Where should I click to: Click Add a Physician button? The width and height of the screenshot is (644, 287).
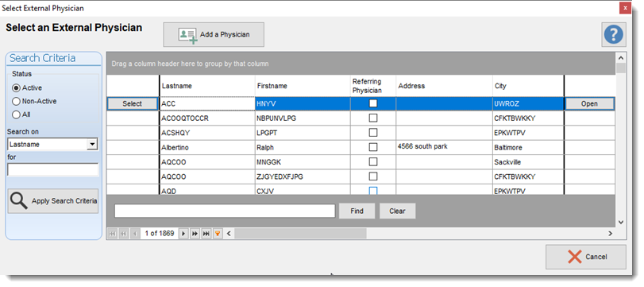click(214, 34)
